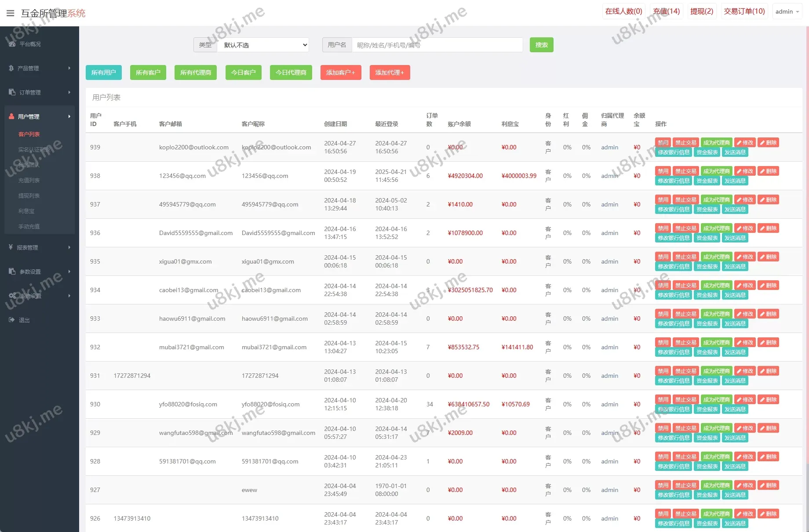Expand the 参数设置 sidebar menu arrow
809x532 pixels.
click(69, 271)
